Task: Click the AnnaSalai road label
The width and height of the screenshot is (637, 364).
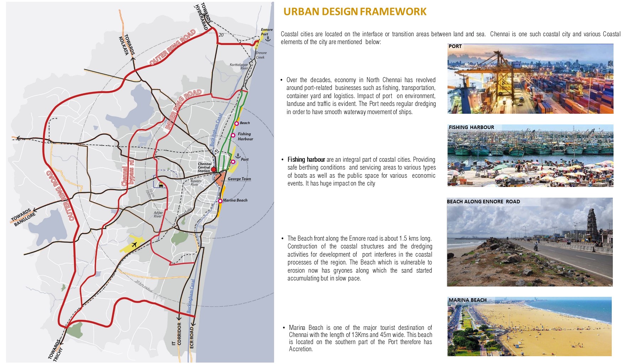Action: point(185,212)
